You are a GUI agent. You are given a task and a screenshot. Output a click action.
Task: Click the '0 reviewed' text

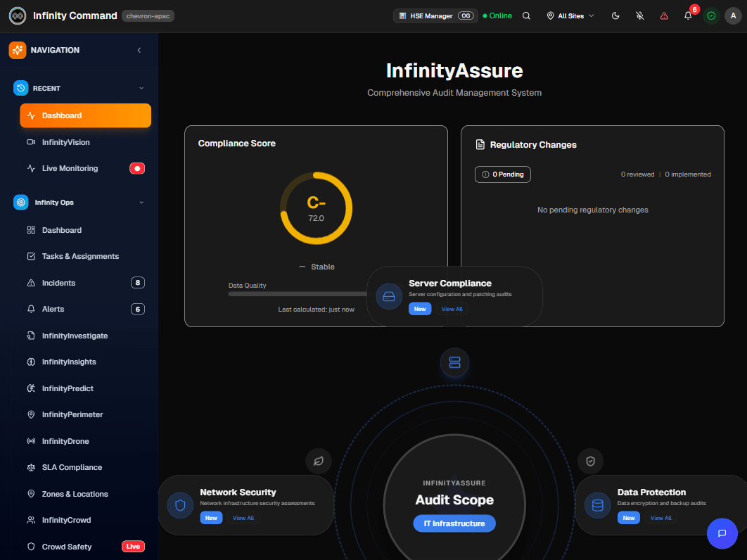coord(637,174)
